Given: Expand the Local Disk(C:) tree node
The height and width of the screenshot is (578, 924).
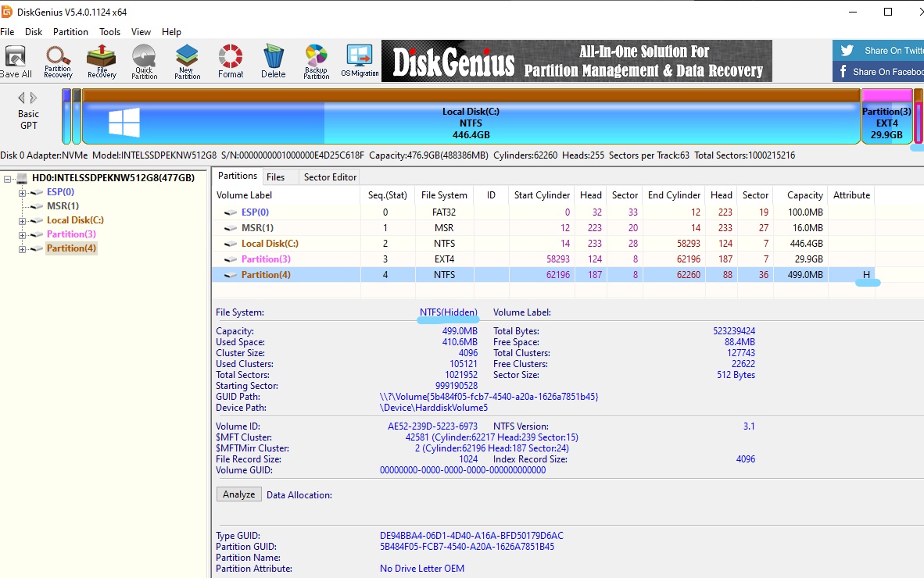Looking at the screenshot, I should pyautogui.click(x=22, y=221).
